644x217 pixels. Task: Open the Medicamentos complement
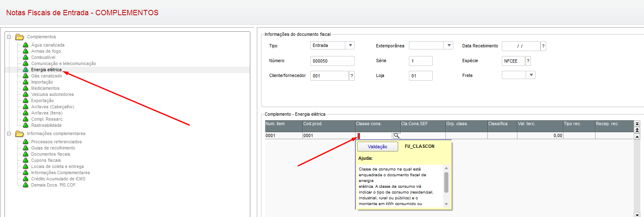tap(45, 88)
